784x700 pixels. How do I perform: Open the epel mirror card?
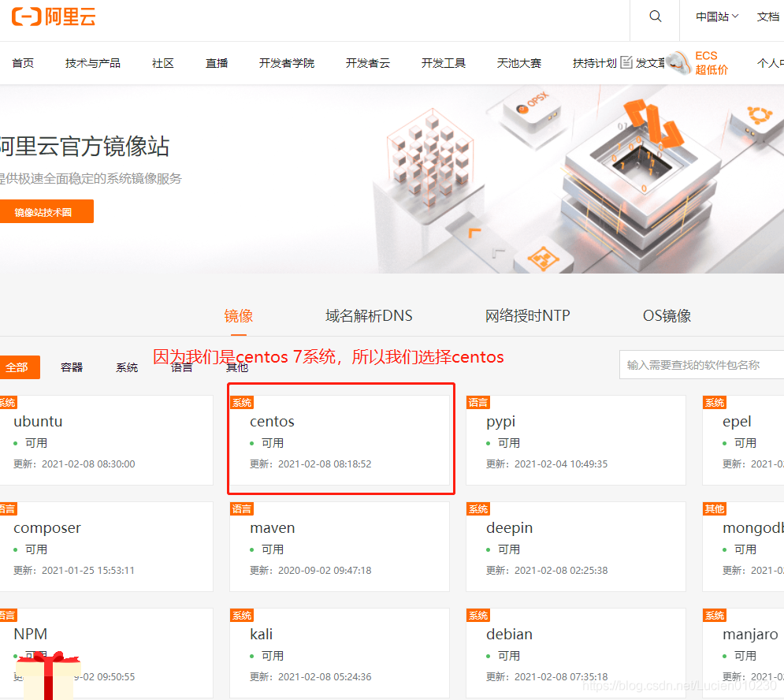(x=743, y=441)
